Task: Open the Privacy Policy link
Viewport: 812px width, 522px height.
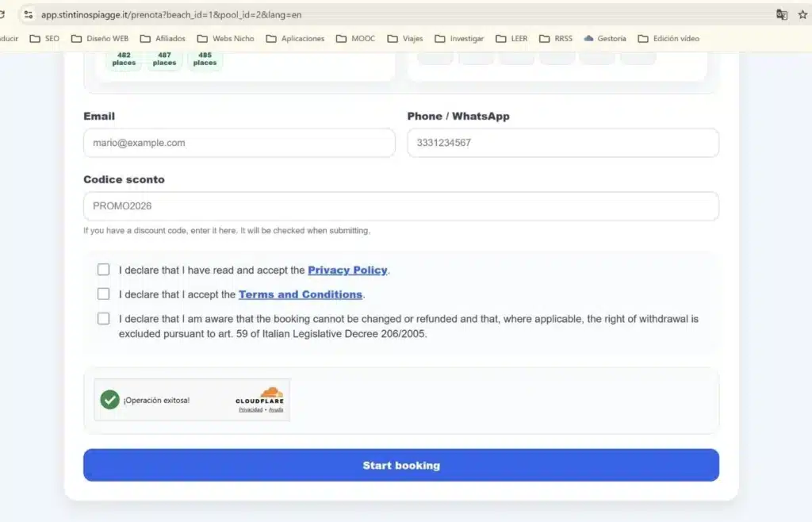Action: (x=347, y=270)
